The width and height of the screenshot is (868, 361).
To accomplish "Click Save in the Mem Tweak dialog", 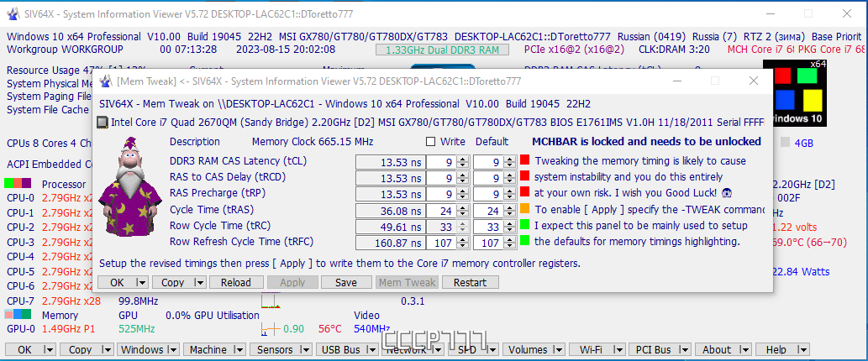I will point(346,282).
